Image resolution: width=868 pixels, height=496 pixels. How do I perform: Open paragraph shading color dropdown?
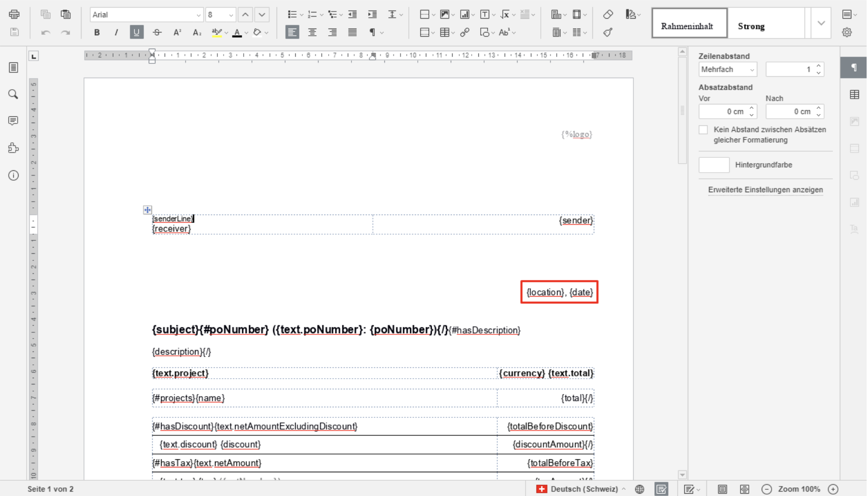coord(267,32)
